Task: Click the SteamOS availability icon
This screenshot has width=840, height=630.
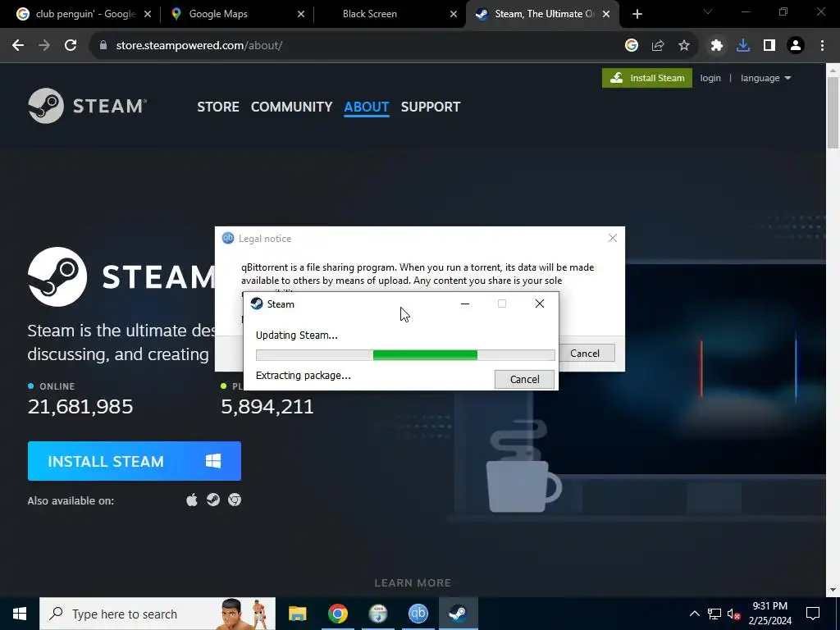Action: tap(213, 500)
